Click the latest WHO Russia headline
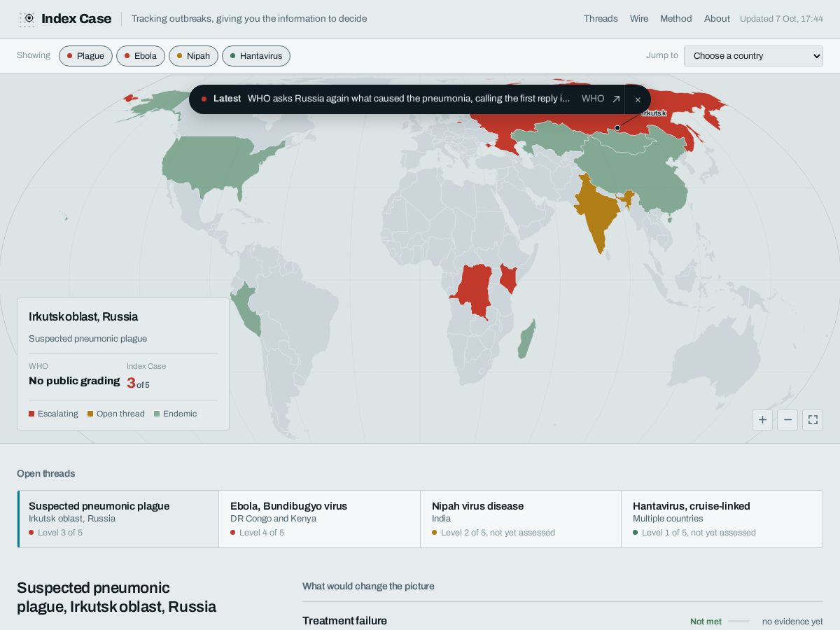Screen dimensions: 840x630 tap(409, 99)
